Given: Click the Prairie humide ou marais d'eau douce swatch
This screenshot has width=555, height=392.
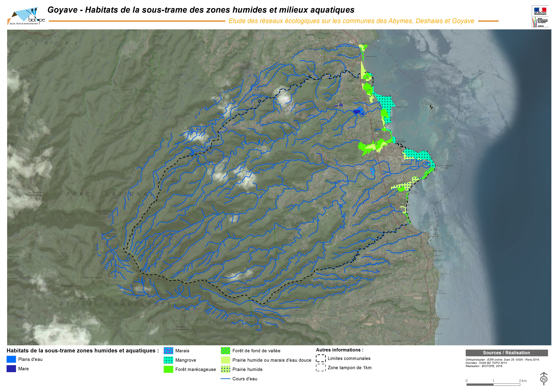Looking at the screenshot, I should [225, 360].
